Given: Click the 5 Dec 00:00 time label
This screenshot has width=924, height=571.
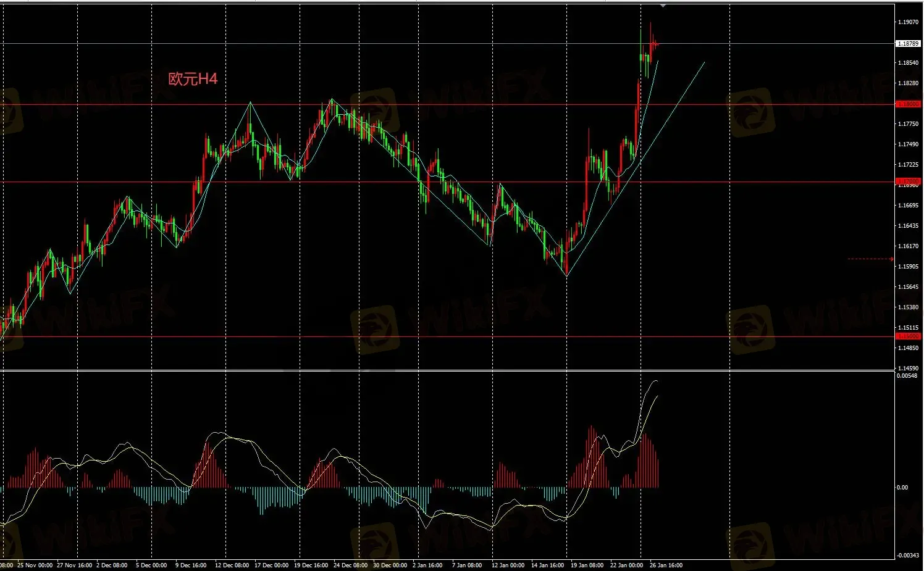Looking at the screenshot, I should 151,565.
